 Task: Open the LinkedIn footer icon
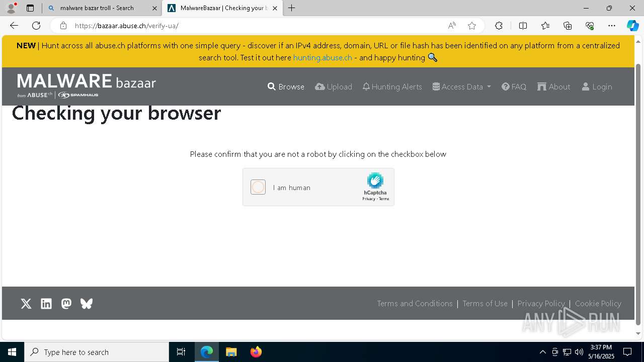coord(46,304)
